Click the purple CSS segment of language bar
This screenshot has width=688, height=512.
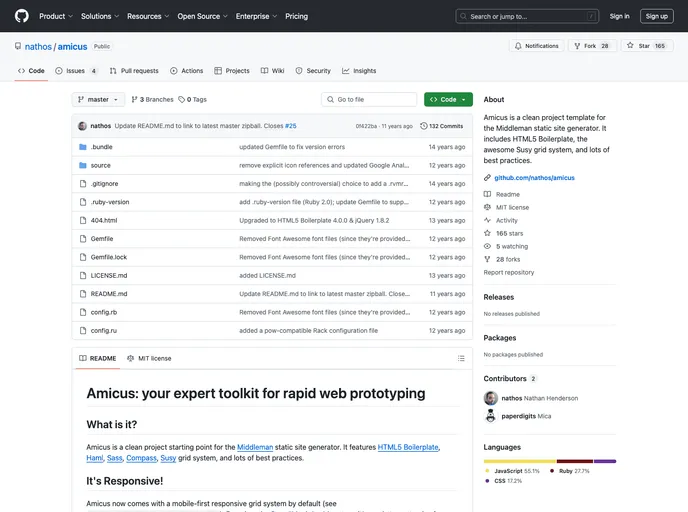click(x=605, y=461)
